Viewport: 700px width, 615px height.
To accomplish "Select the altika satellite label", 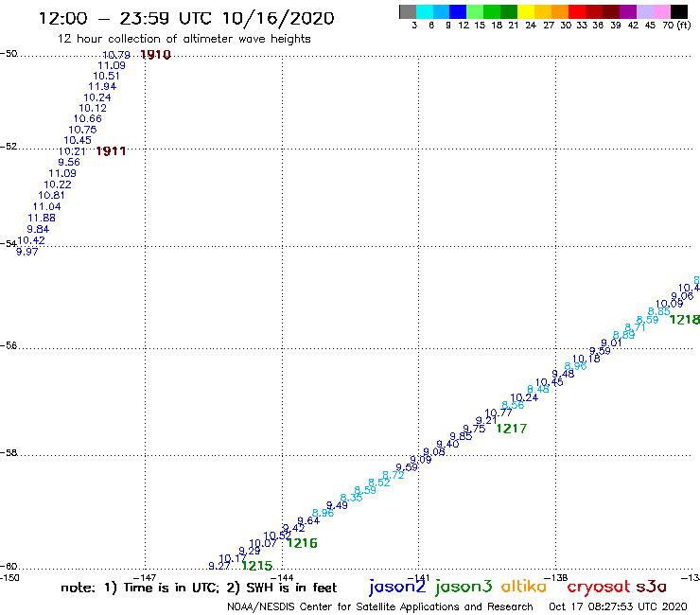I will coord(524,586).
